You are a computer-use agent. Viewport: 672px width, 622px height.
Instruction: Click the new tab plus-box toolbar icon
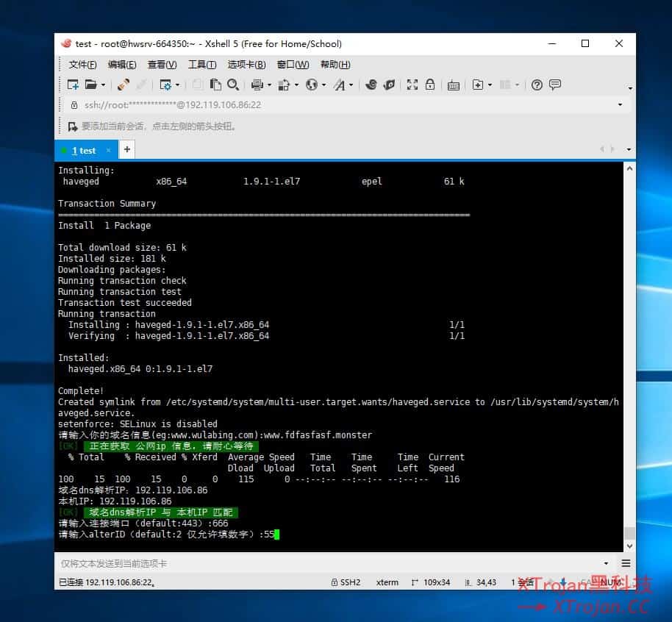pyautogui.click(x=478, y=85)
